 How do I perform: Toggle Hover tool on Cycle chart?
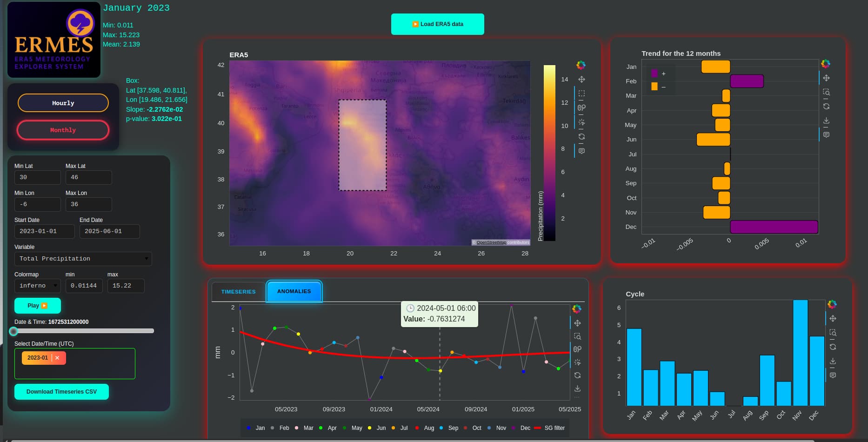click(833, 375)
